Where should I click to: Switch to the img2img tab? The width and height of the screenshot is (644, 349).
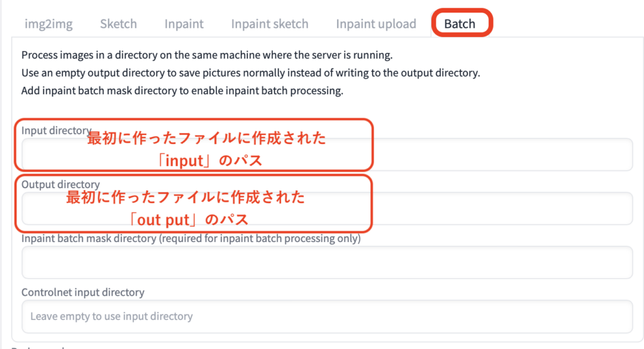tap(48, 24)
